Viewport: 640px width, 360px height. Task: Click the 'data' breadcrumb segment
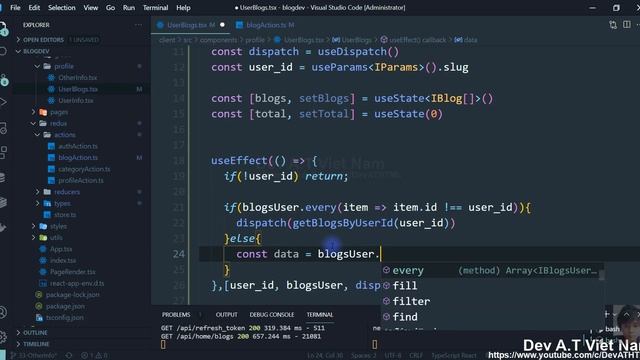coord(470,40)
